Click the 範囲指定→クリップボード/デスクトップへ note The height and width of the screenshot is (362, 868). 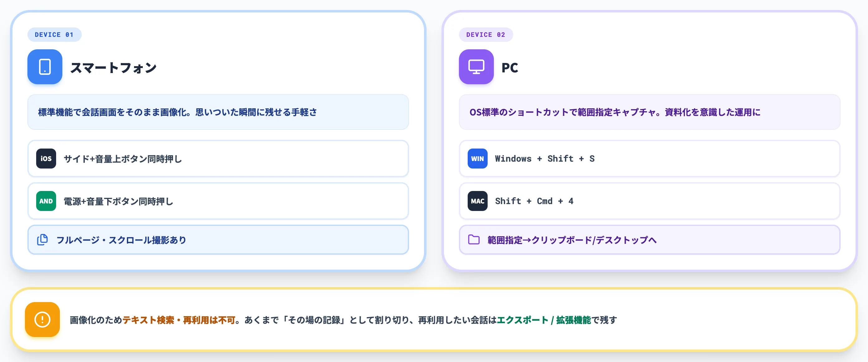649,240
